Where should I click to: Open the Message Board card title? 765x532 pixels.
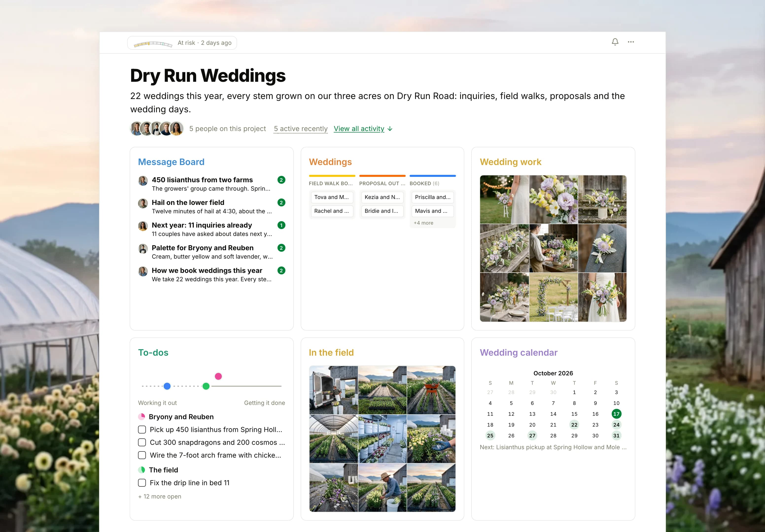(x=171, y=162)
